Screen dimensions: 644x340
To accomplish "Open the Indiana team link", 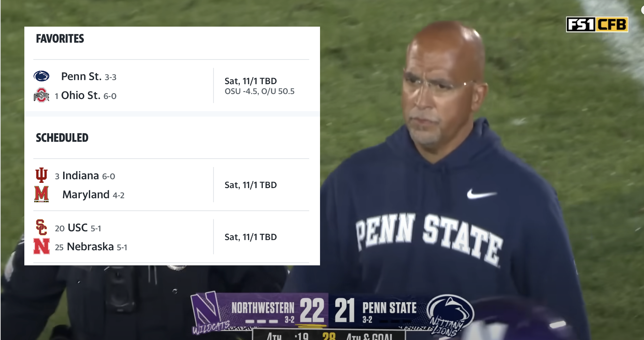I will click(x=81, y=176).
